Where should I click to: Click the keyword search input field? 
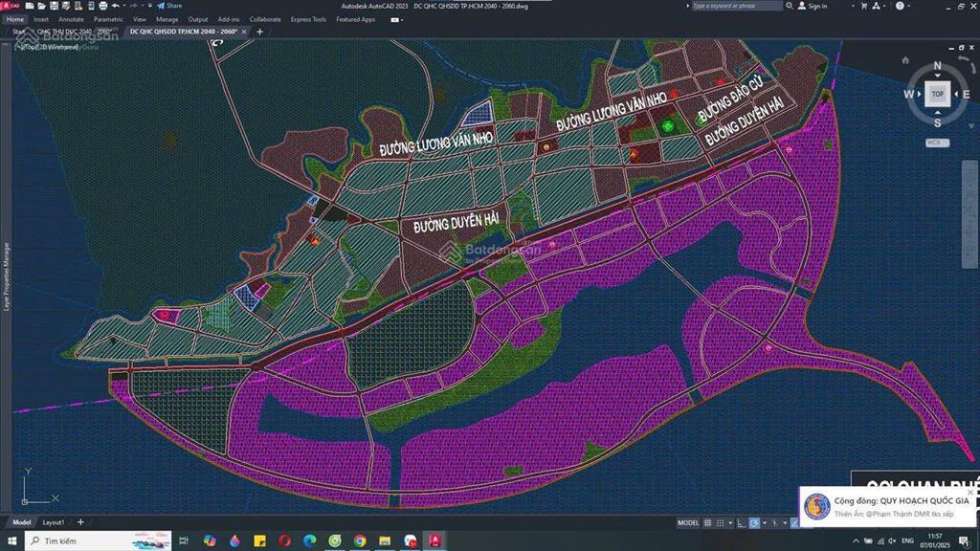coord(736,6)
